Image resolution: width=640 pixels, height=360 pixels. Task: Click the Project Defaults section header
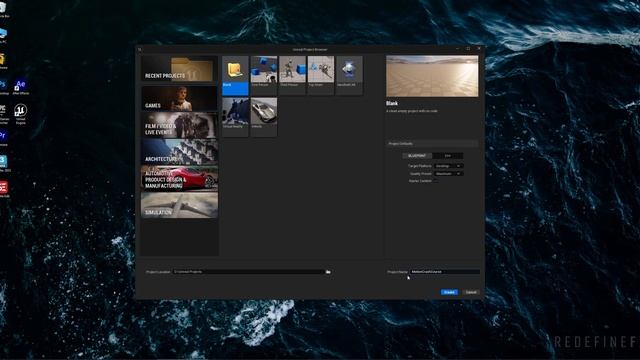[x=432, y=144]
